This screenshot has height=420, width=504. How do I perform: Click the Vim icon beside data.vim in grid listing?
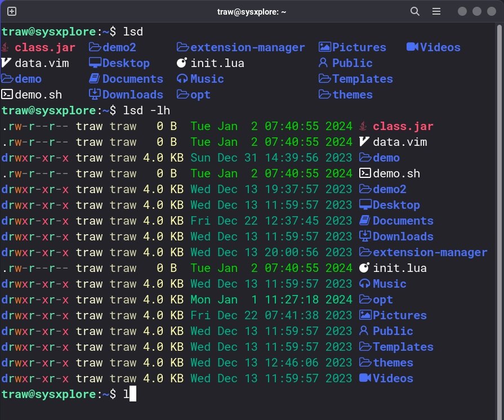[x=6, y=63]
